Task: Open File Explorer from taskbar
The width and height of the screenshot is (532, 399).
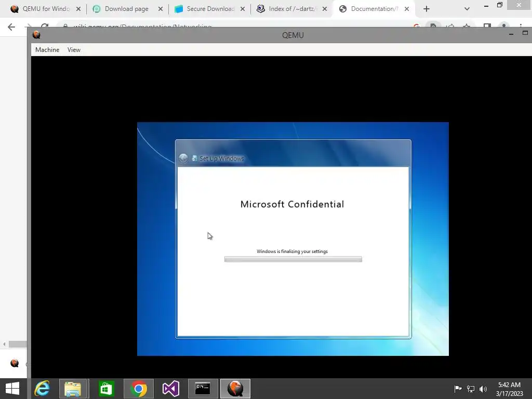Action: [x=73, y=389]
